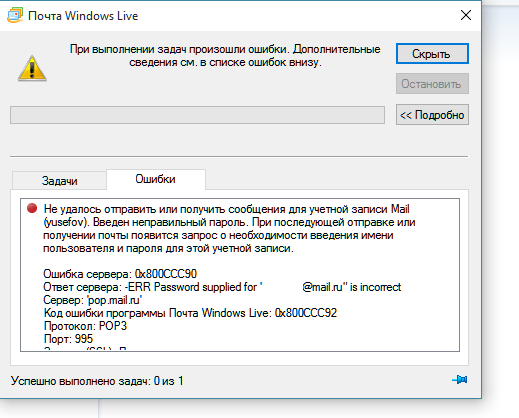Screen dimensions: 519x418
Task: Click the 'При выполнении задач произошли ошибки' message
Action: click(225, 56)
